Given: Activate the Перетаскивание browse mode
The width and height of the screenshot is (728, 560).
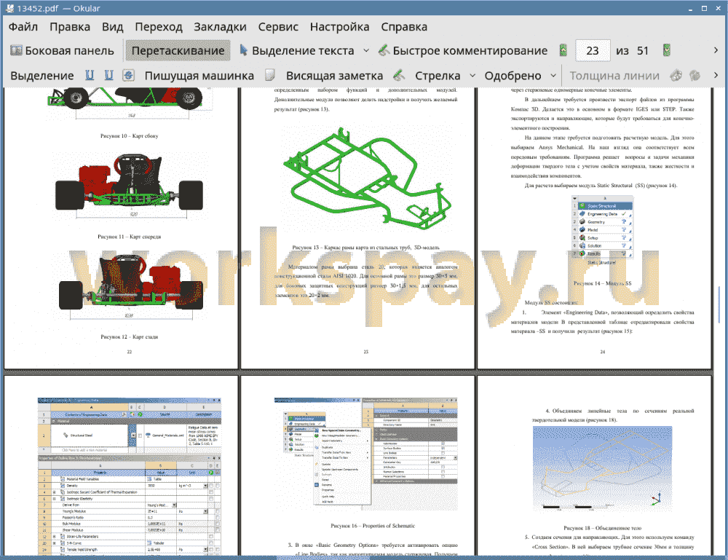Looking at the screenshot, I should click(178, 51).
